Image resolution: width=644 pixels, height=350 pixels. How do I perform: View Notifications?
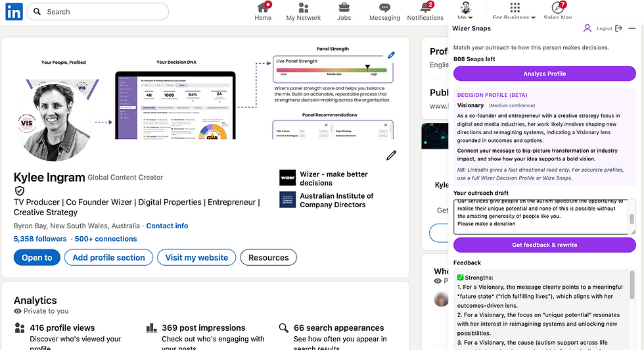point(425,12)
